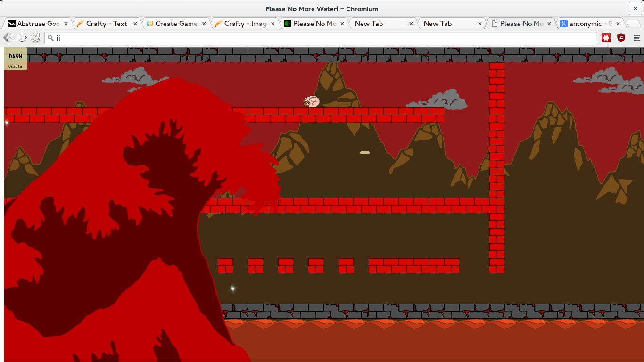This screenshot has height=362, width=644.
Task: Click the Create Game tab favicon
Action: tap(150, 24)
